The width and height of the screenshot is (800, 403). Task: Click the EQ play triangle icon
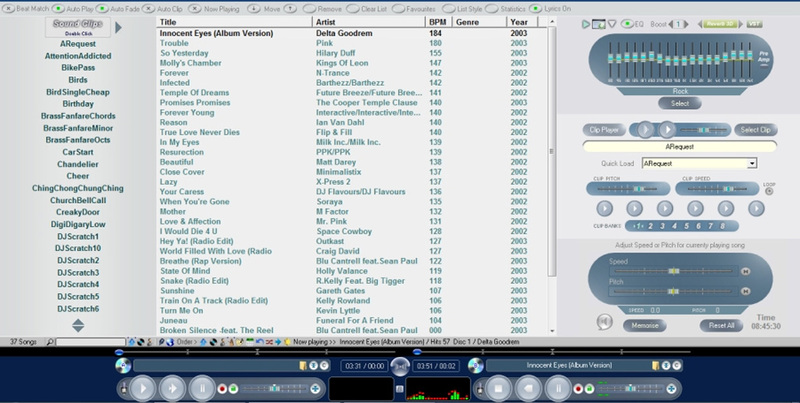586,24
